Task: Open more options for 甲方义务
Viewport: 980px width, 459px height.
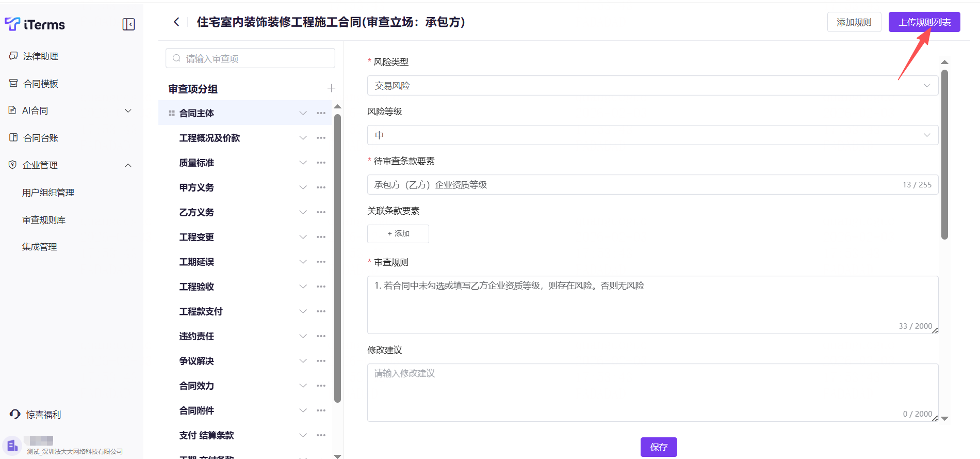Action: point(321,187)
